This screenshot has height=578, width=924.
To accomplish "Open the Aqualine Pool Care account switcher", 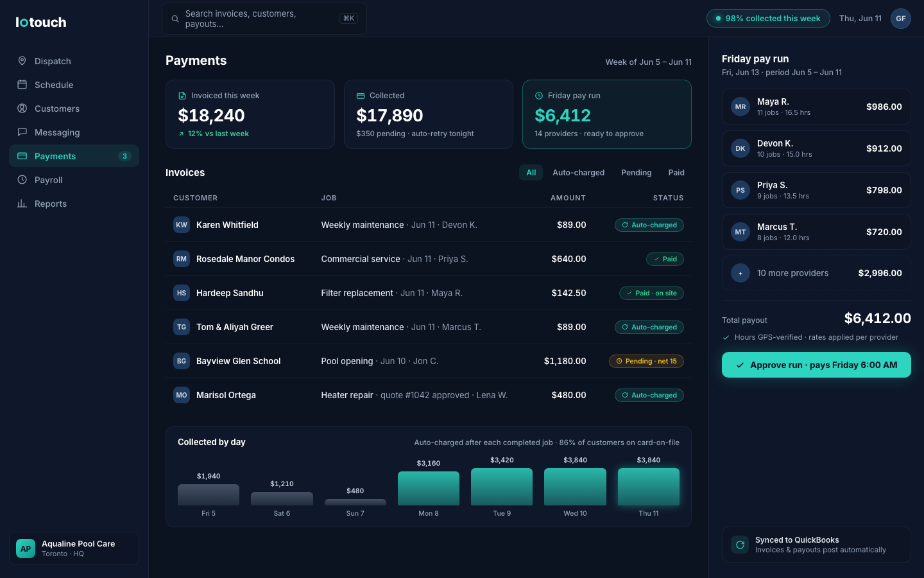I will coord(74,548).
